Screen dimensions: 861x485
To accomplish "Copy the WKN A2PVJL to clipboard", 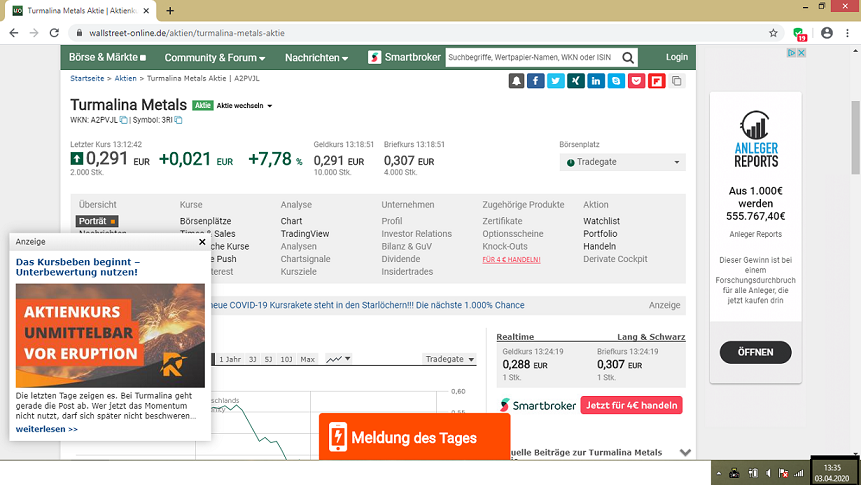I will pos(124,120).
